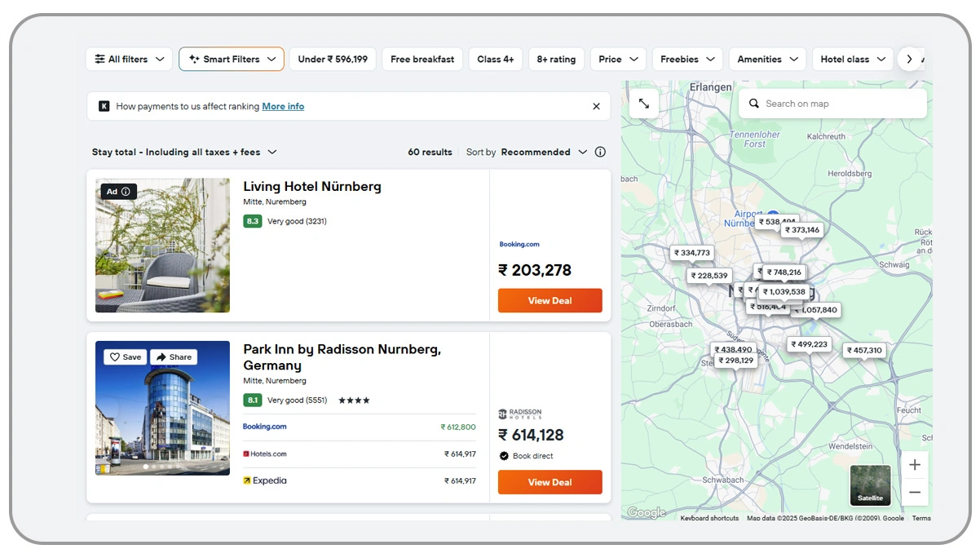Image resolution: width=980 pixels, height=558 pixels.
Task: Click View Deal for Living Hotel Nürnberg
Action: coord(550,300)
